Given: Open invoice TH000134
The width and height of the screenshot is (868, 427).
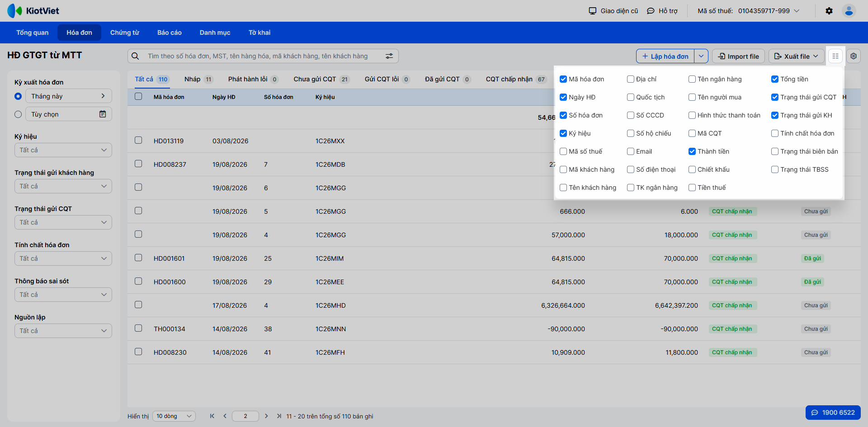Looking at the screenshot, I should click(x=170, y=329).
